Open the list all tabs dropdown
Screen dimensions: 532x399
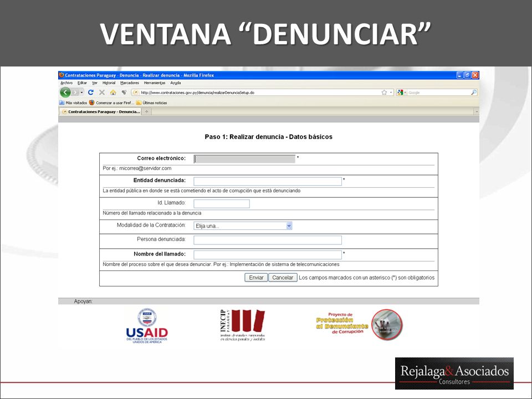[x=477, y=111]
